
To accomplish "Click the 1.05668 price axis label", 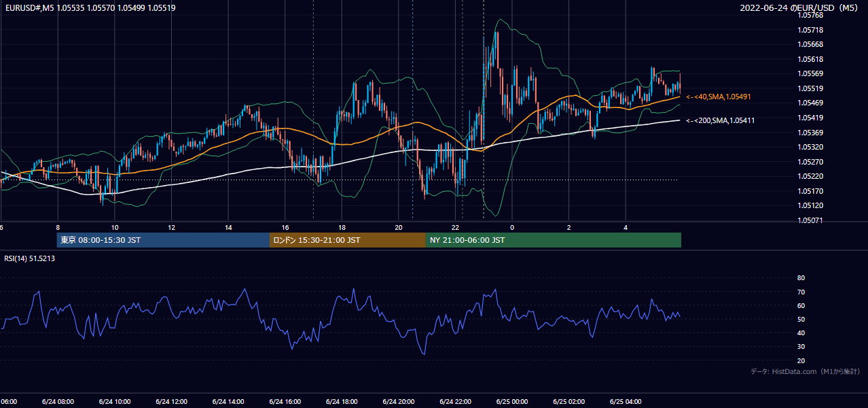I will (x=811, y=44).
